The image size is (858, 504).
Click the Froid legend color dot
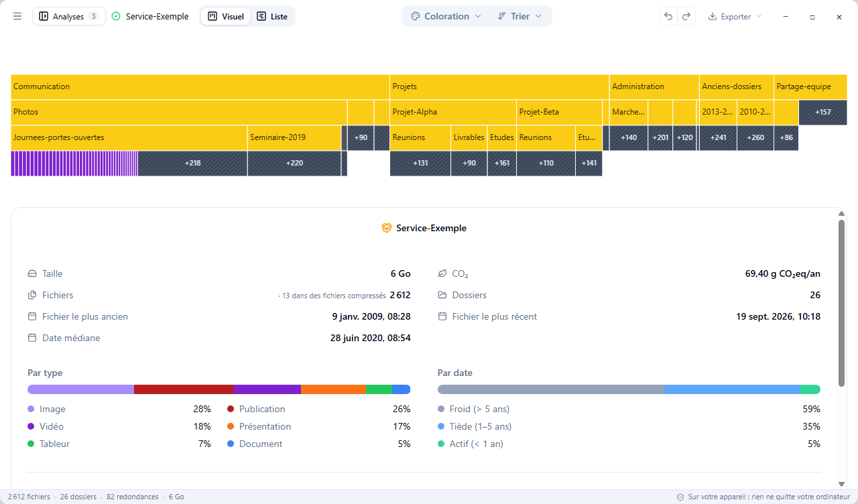tap(441, 409)
